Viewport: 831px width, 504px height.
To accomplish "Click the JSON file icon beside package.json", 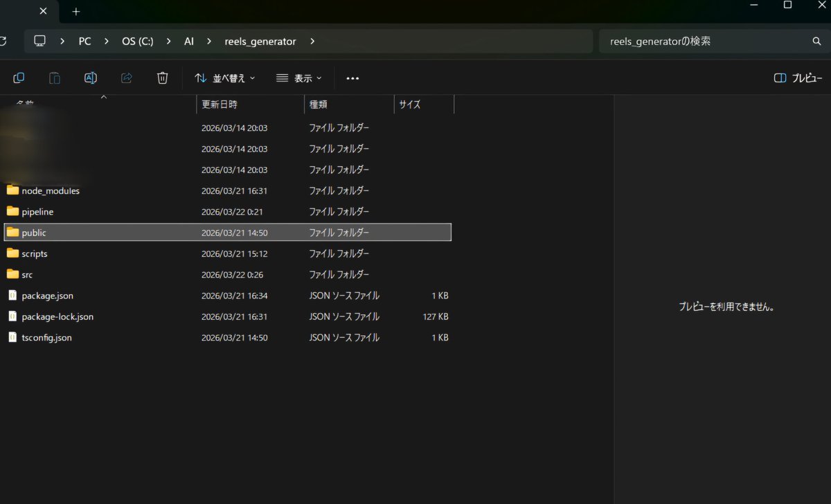I will point(12,296).
